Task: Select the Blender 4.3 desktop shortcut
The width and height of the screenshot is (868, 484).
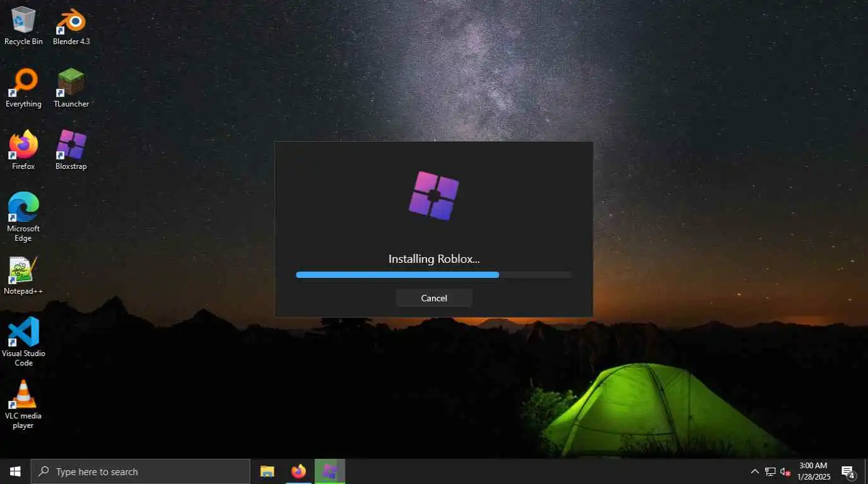Action: pos(71,26)
